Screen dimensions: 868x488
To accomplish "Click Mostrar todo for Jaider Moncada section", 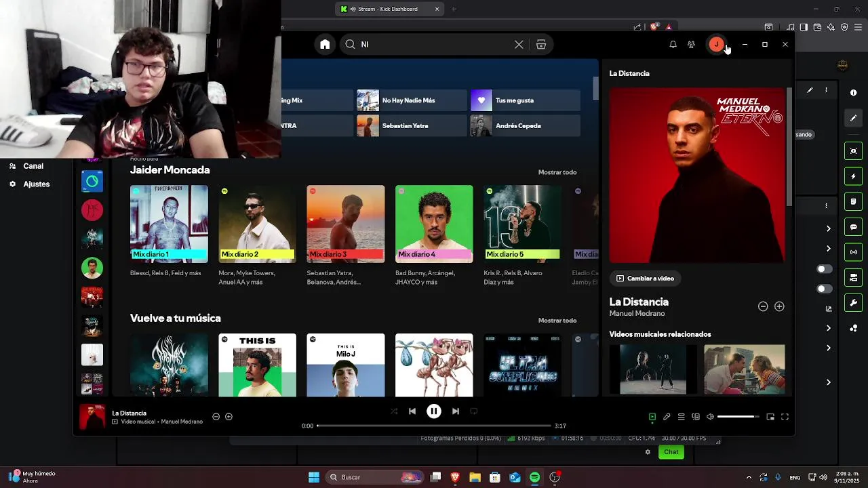I will point(557,172).
